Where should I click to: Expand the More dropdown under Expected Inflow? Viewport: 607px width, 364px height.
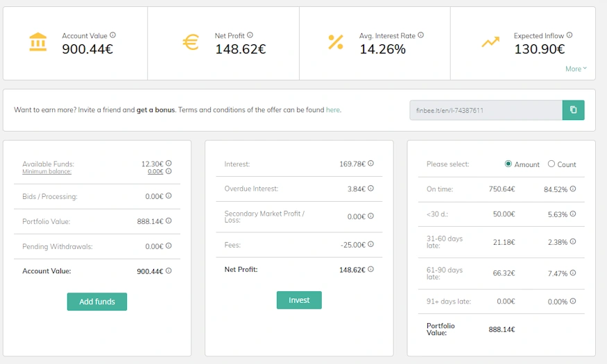tap(576, 69)
